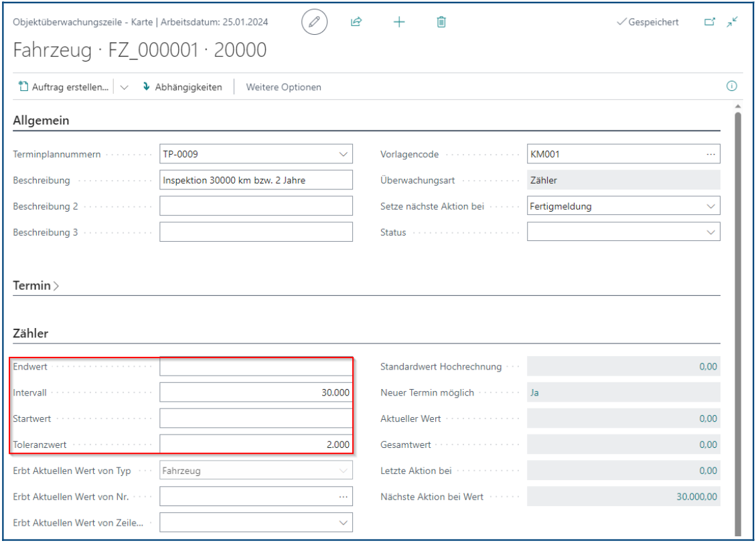Click the Beschreibung 2 field

coord(256,206)
